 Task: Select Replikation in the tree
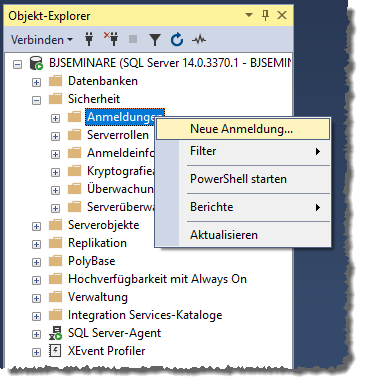pyautogui.click(x=97, y=243)
